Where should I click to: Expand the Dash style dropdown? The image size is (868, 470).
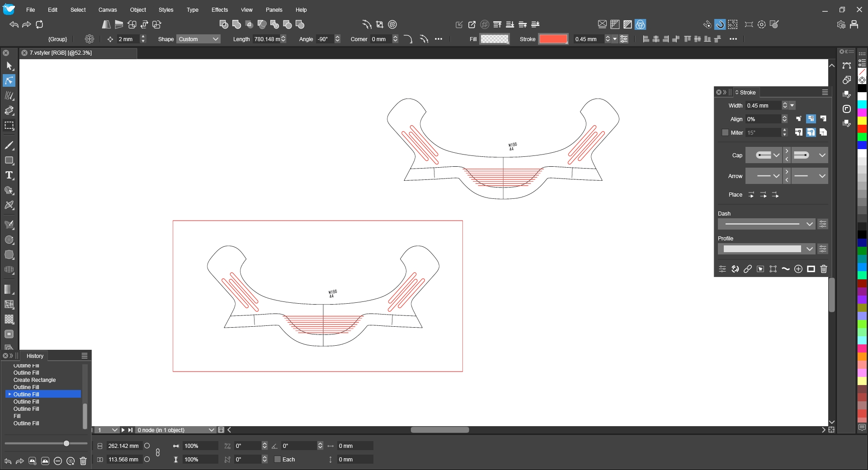[x=766, y=224]
